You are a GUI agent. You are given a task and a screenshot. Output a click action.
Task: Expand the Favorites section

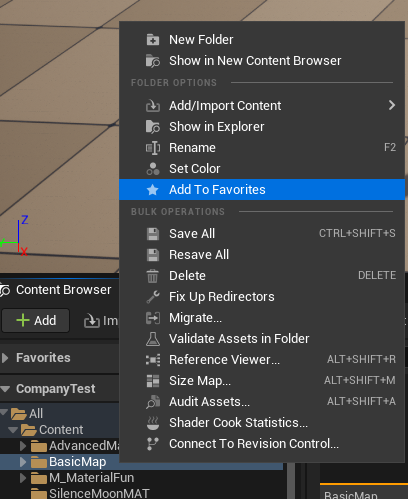coord(5,358)
